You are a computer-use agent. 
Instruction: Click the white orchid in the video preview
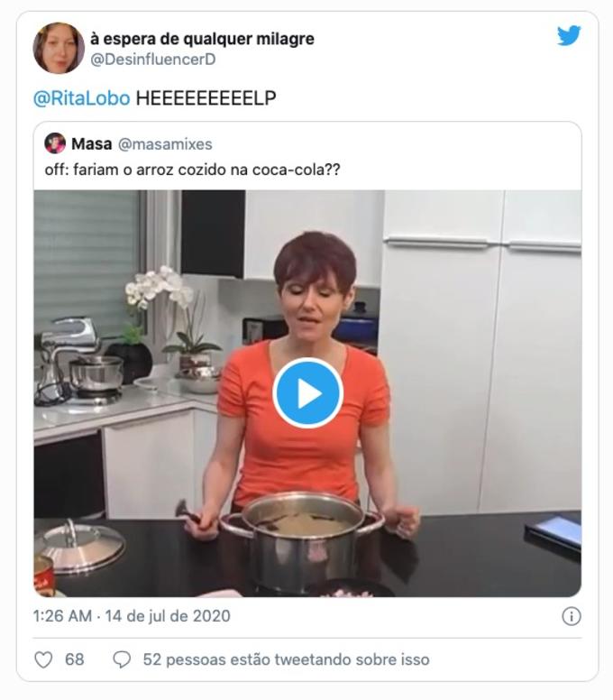158,291
